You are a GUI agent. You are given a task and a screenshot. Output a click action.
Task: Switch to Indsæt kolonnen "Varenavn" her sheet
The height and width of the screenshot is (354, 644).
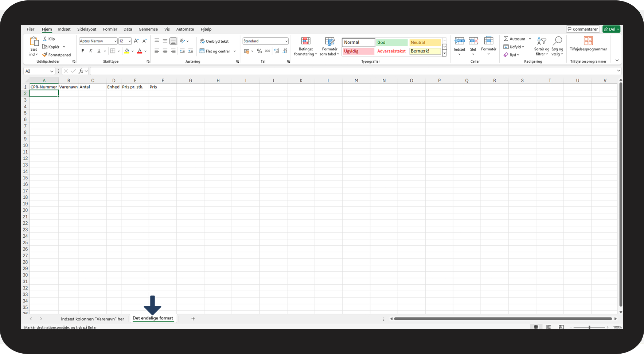[x=93, y=319]
